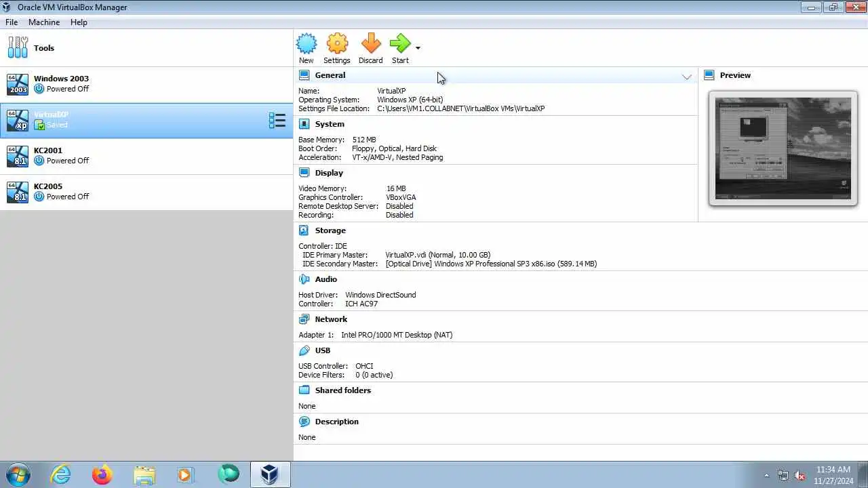Open the Network settings header link
This screenshot has width=868, height=488.
click(x=331, y=319)
